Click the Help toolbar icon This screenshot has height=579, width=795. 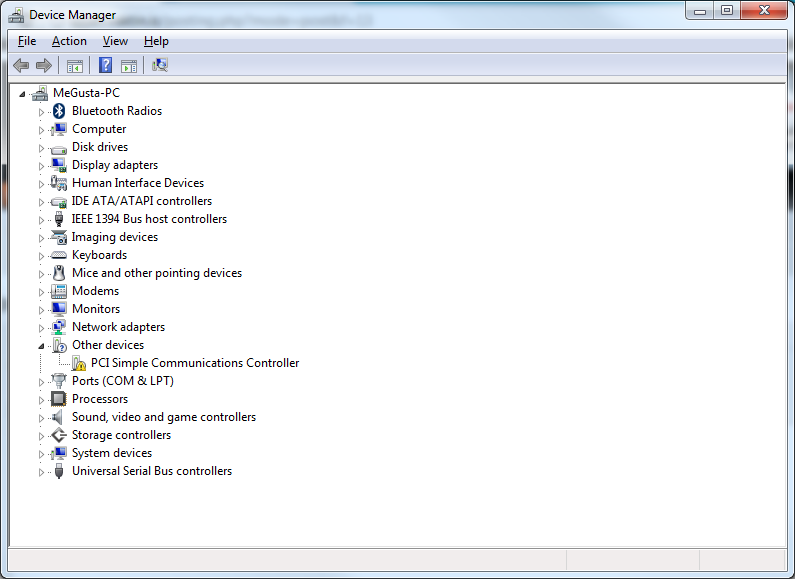(x=105, y=66)
